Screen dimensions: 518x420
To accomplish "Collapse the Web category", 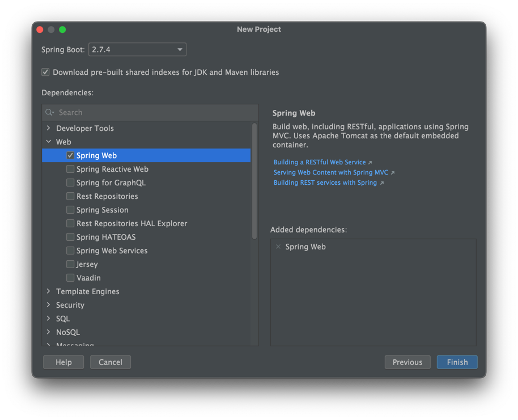I will (49, 142).
